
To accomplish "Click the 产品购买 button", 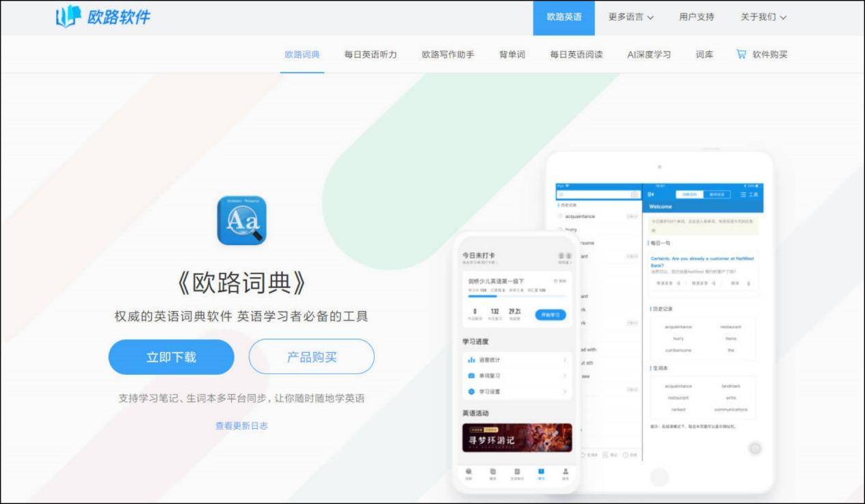I will 312,357.
